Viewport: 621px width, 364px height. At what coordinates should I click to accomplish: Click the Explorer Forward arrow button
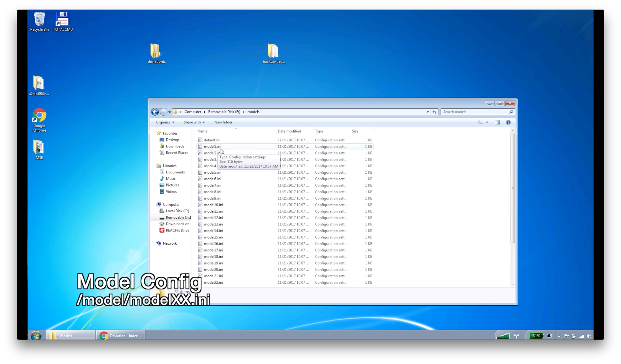pyautogui.click(x=164, y=112)
